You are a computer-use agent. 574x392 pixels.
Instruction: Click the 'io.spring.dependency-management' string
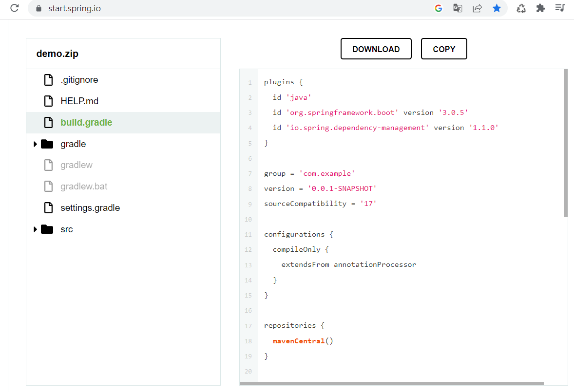click(357, 128)
